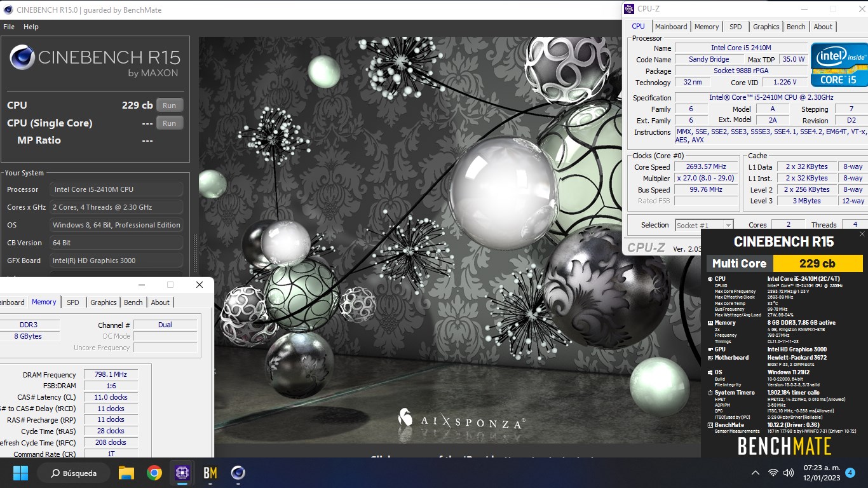
Task: Click the Windows OS icon in BenchMate overlay
Action: point(710,372)
